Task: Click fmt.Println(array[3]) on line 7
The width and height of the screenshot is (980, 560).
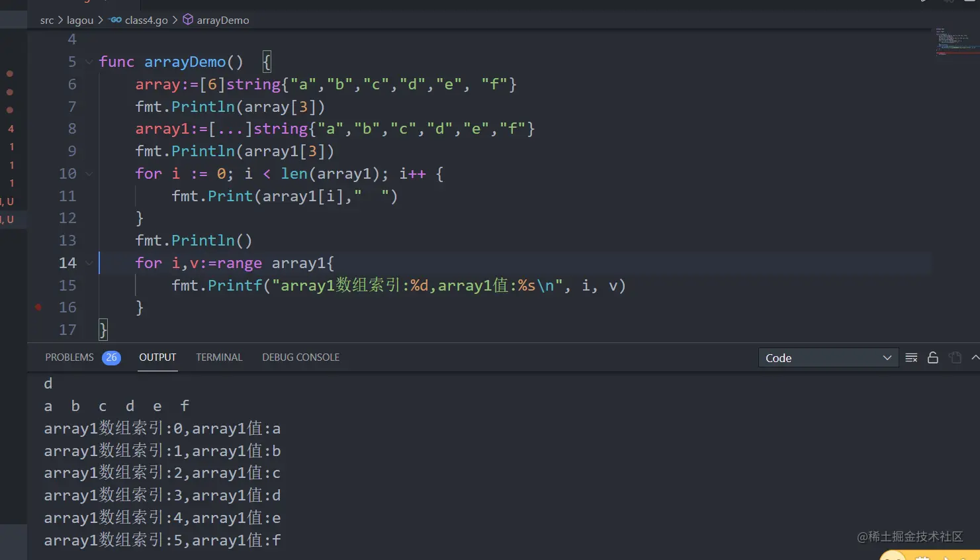Action: coord(230,107)
